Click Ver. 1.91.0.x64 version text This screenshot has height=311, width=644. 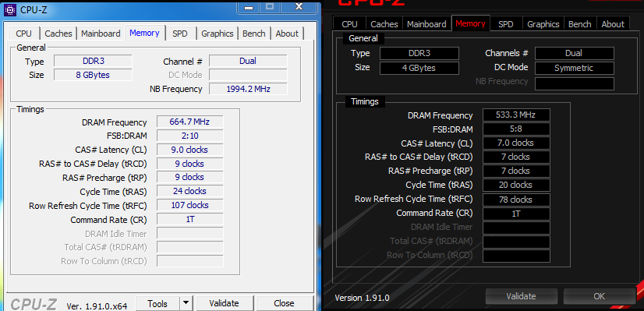click(97, 306)
